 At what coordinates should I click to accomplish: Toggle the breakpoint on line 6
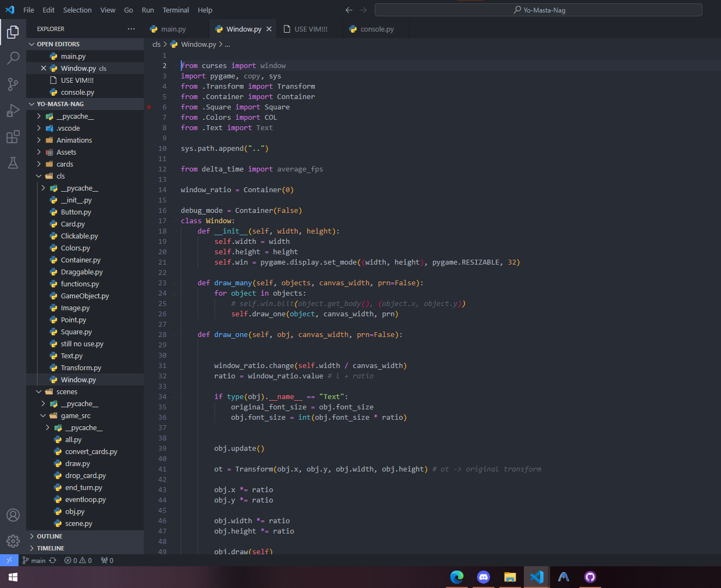[x=149, y=107]
